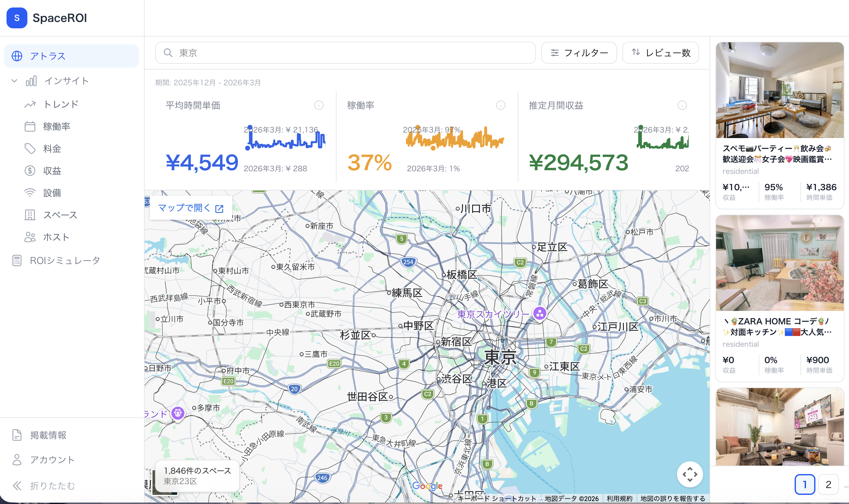The height and width of the screenshot is (504, 849).
Task: Open レビュー数 sort dropdown
Action: coord(660,53)
